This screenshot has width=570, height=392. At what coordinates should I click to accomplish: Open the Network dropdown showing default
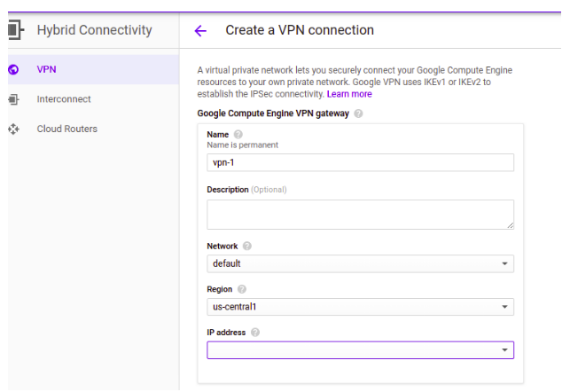pos(360,263)
